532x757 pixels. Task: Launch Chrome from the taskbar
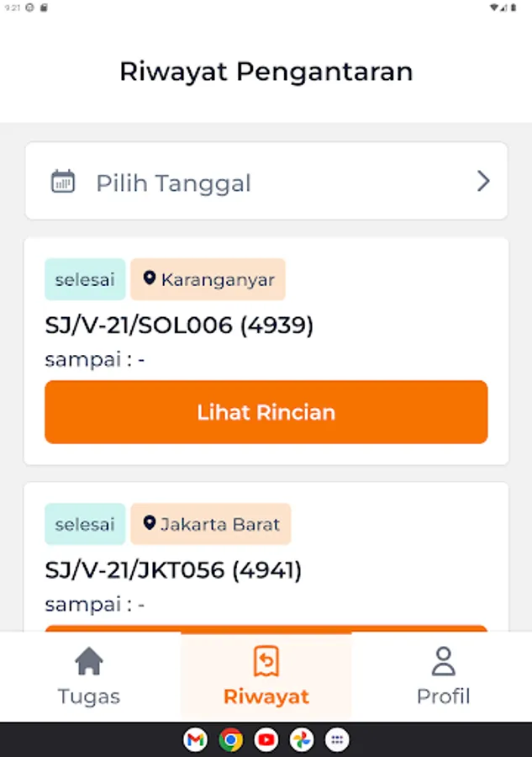click(x=230, y=740)
